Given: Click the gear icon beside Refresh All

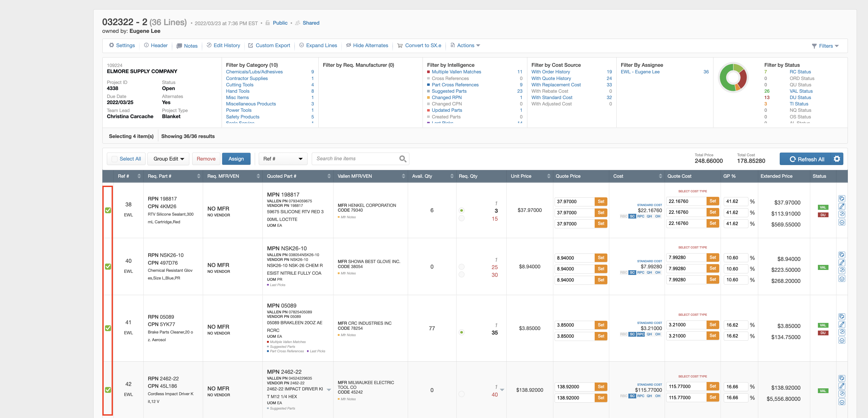Looking at the screenshot, I should (837, 159).
